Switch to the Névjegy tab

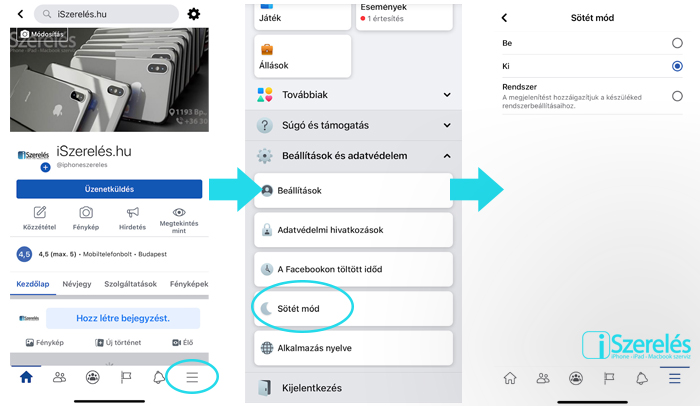[77, 284]
